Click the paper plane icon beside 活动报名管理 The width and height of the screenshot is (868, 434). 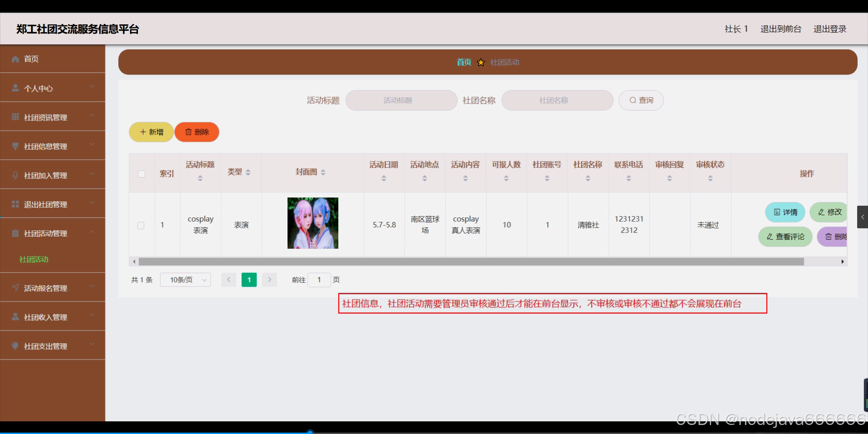[x=15, y=288]
